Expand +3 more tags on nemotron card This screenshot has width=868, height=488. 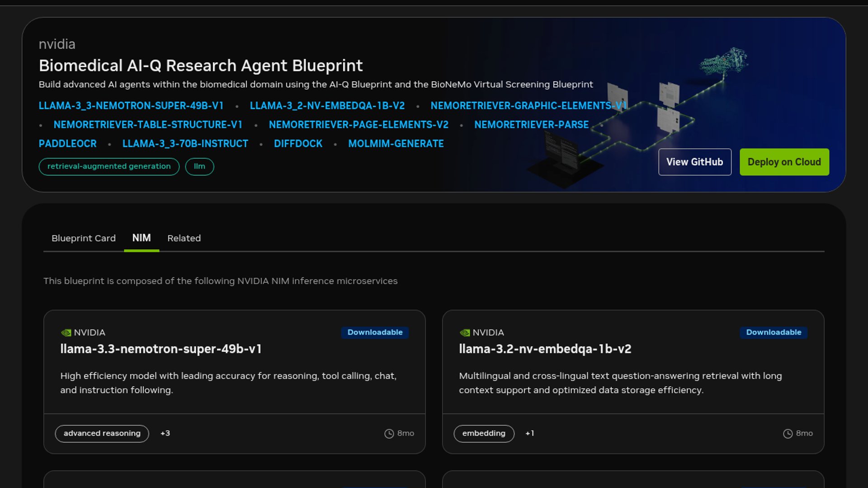pyautogui.click(x=165, y=433)
